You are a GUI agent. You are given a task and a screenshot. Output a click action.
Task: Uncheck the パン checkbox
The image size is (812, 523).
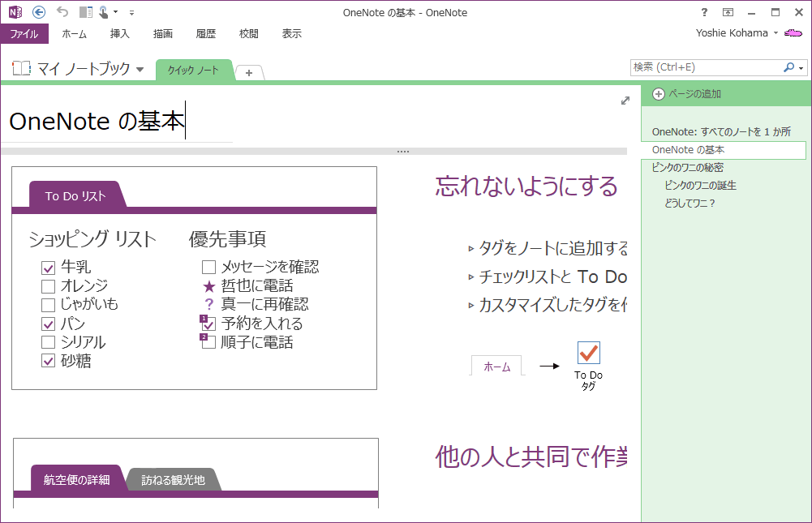48,324
